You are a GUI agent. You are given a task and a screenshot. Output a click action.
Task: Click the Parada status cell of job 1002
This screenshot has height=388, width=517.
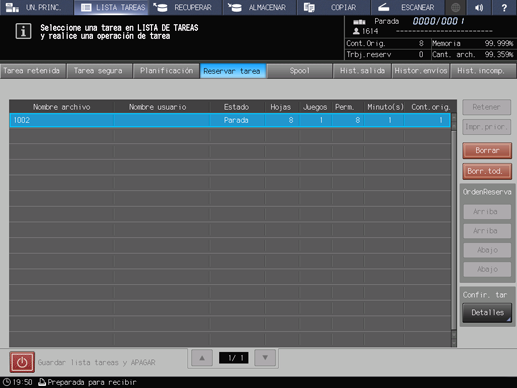pos(237,120)
